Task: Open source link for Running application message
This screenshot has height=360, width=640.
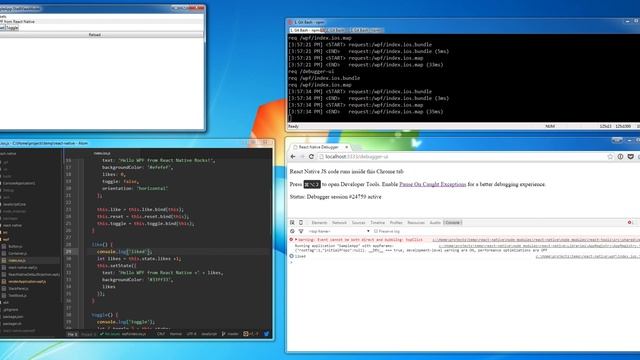Action: [539, 246]
